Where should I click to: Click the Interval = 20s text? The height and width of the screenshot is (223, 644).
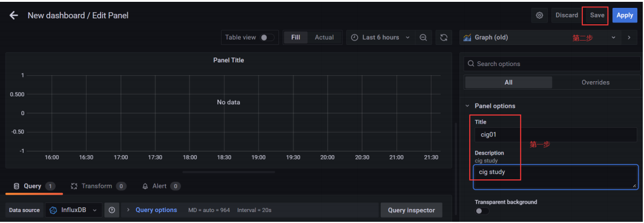click(x=254, y=210)
